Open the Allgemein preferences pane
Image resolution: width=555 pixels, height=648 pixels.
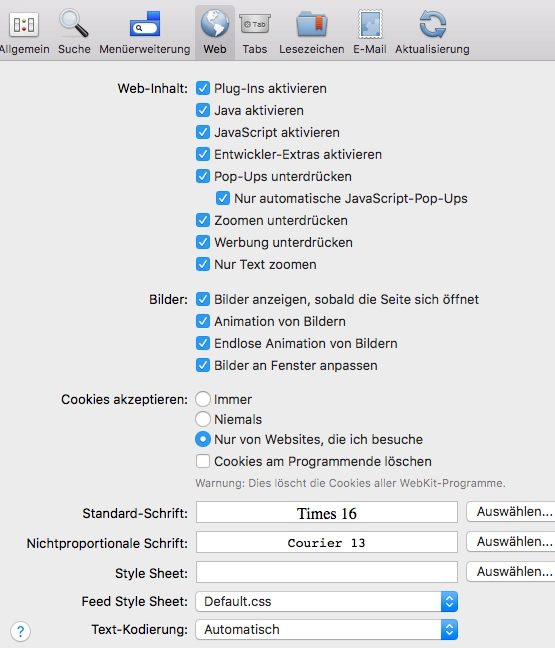coord(24,25)
